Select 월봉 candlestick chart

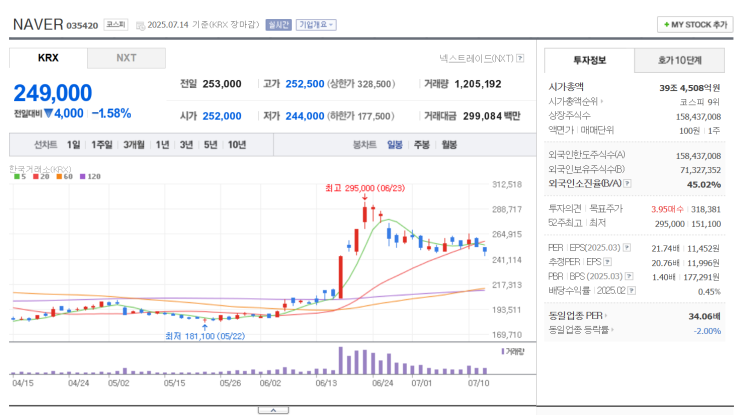[x=449, y=144]
